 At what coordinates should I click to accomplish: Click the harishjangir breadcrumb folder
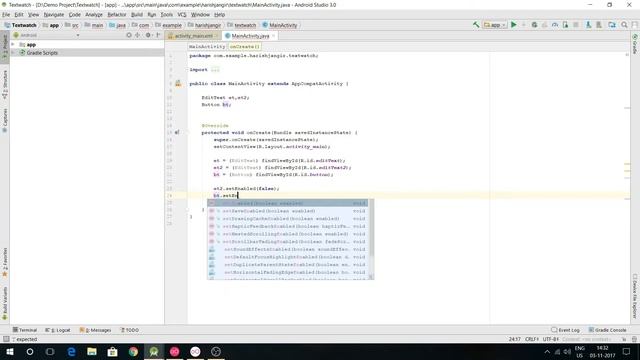(204, 25)
